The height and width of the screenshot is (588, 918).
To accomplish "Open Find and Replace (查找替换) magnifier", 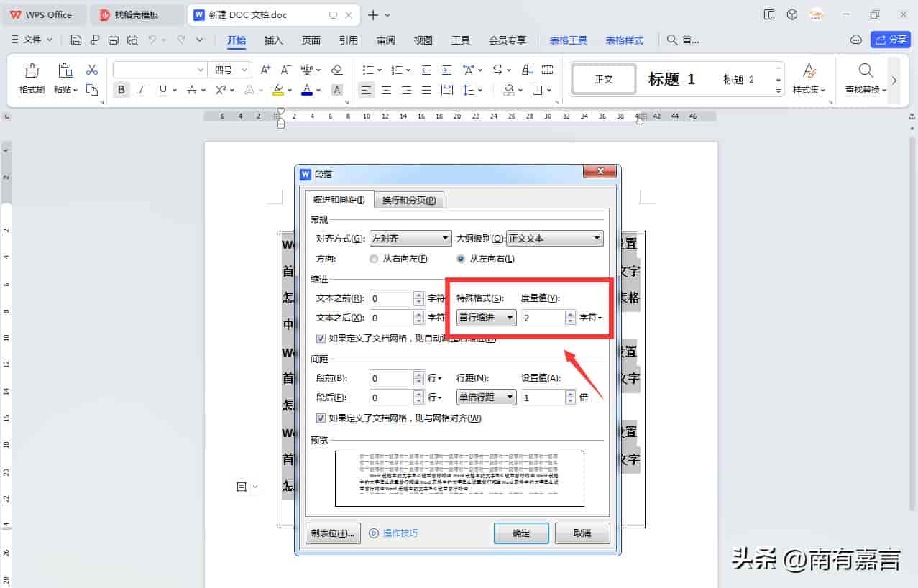I will point(866,70).
